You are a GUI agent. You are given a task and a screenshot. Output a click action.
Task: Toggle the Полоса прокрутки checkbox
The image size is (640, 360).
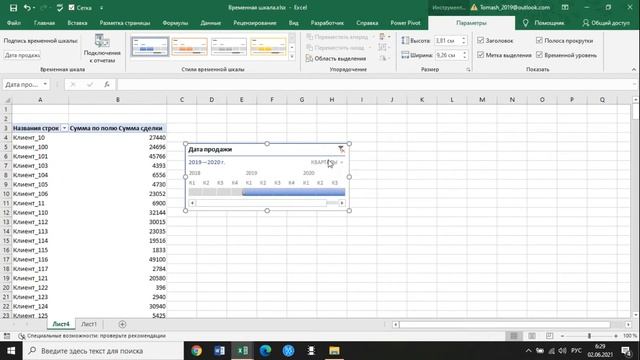539,40
